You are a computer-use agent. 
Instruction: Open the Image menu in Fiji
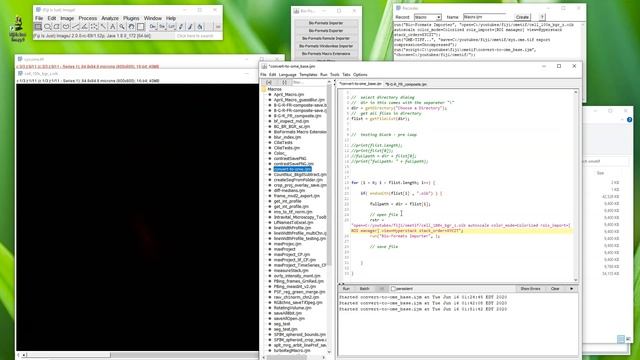[x=67, y=18]
